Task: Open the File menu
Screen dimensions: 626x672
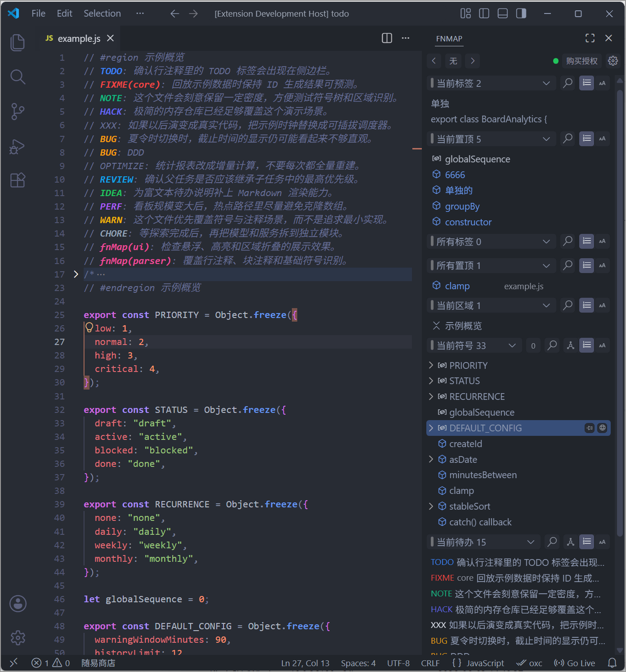Action: [38, 13]
